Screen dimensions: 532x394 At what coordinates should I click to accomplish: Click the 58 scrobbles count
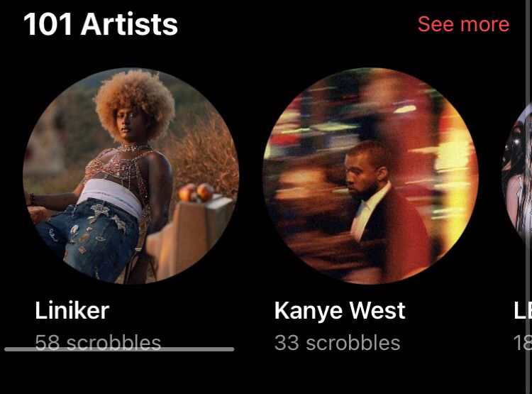click(98, 342)
